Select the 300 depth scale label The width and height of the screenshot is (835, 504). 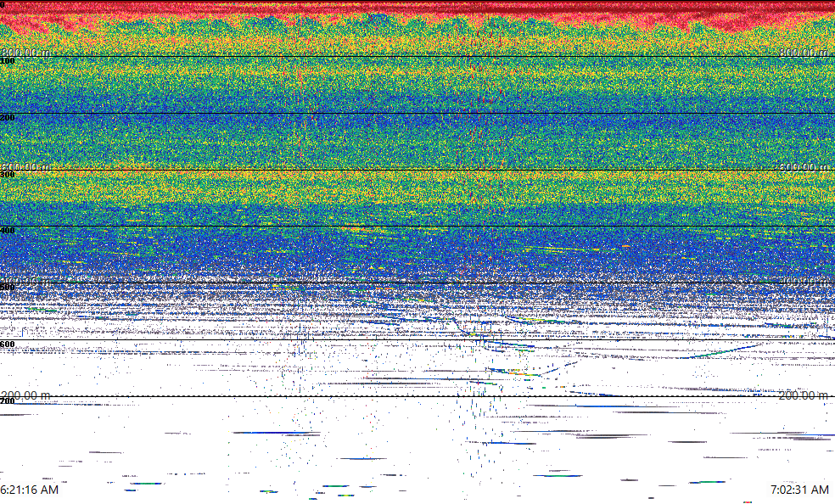[x=8, y=175]
